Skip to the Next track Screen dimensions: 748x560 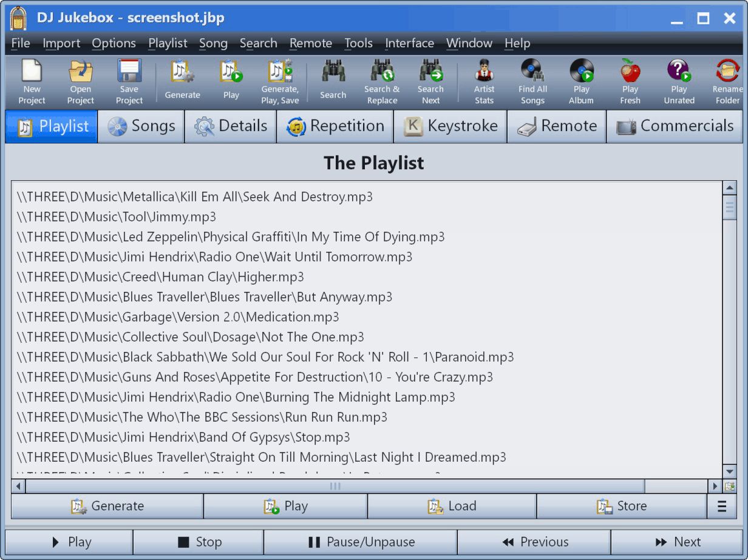(x=677, y=542)
